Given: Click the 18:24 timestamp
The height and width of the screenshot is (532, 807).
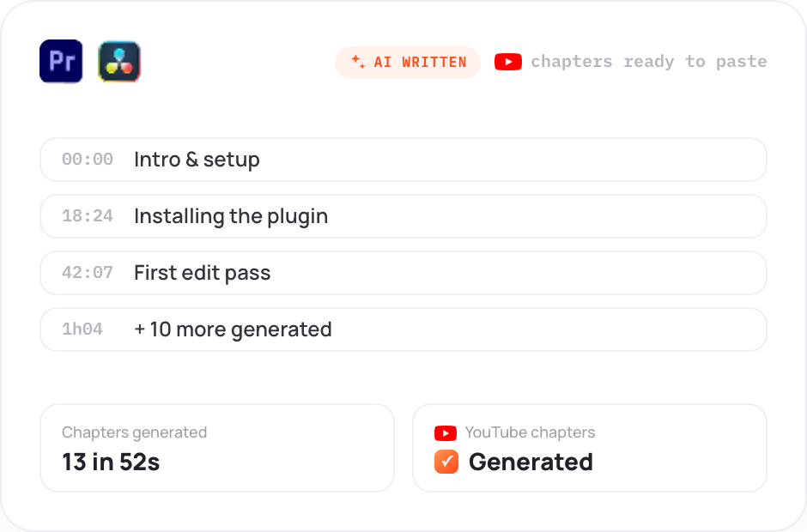Looking at the screenshot, I should [88, 216].
